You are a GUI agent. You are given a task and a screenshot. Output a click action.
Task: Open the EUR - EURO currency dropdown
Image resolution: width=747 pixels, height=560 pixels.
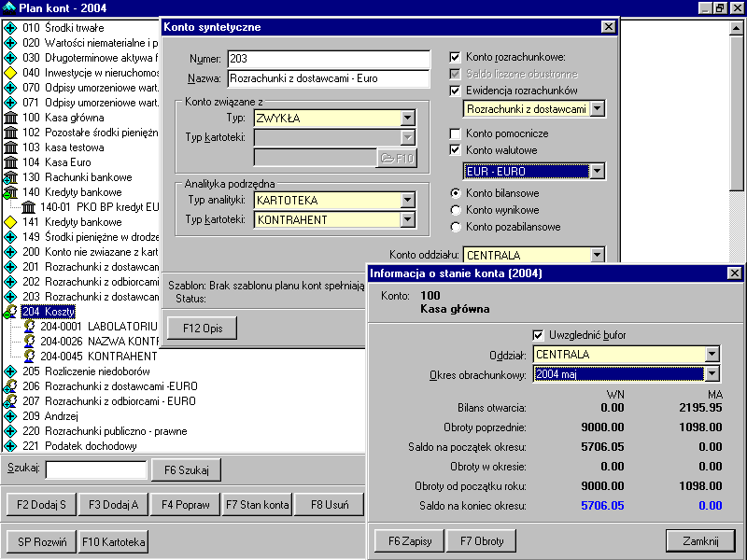click(x=597, y=172)
